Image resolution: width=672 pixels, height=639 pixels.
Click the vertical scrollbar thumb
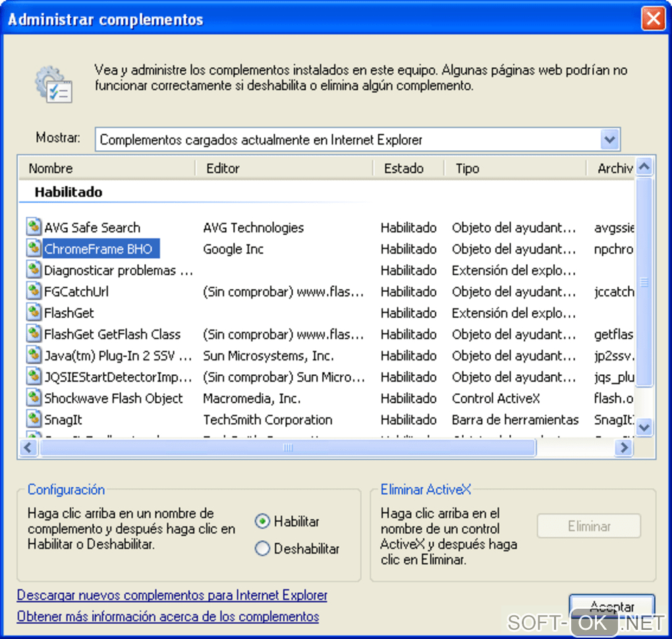coord(644,282)
